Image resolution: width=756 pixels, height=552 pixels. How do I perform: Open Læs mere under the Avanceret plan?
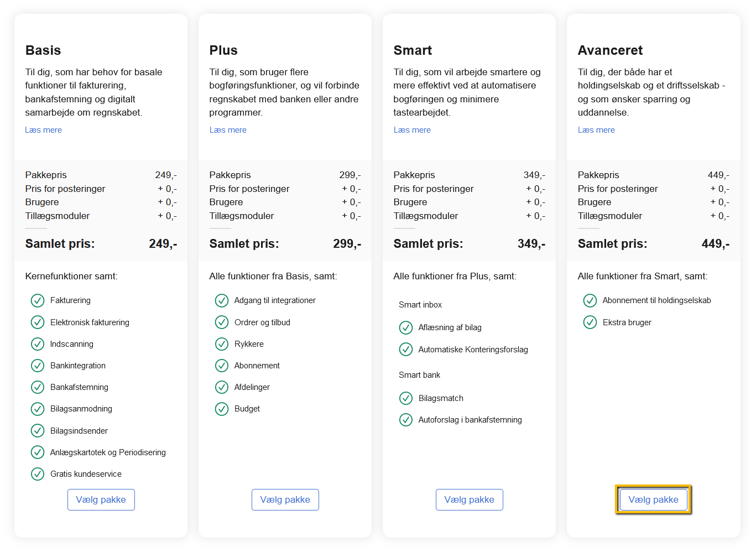[596, 129]
